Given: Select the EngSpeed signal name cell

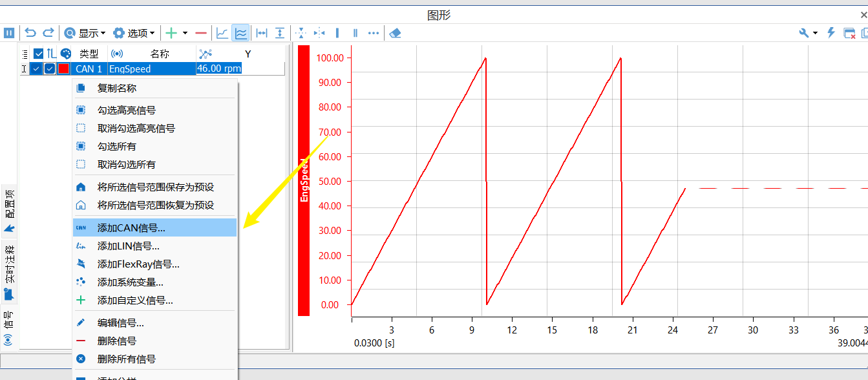Looking at the screenshot, I should pyautogui.click(x=151, y=69).
